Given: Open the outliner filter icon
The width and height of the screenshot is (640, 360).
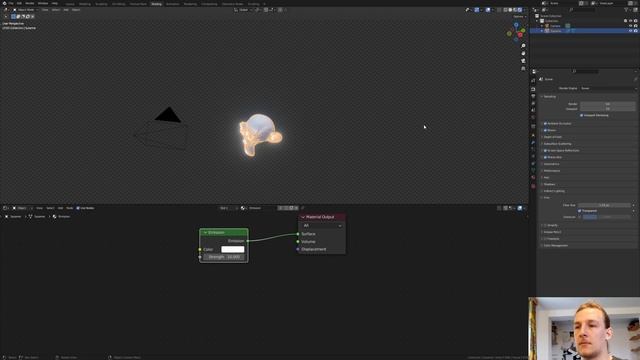Looking at the screenshot, I should (x=626, y=10).
